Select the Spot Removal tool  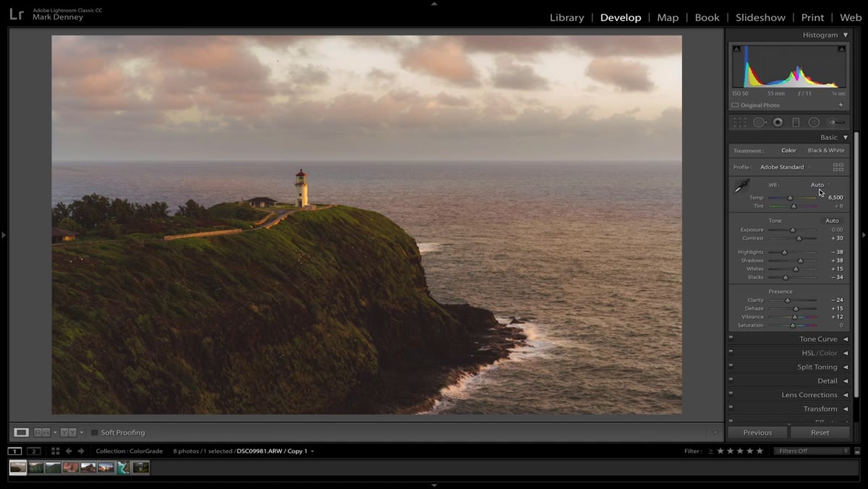tap(759, 122)
